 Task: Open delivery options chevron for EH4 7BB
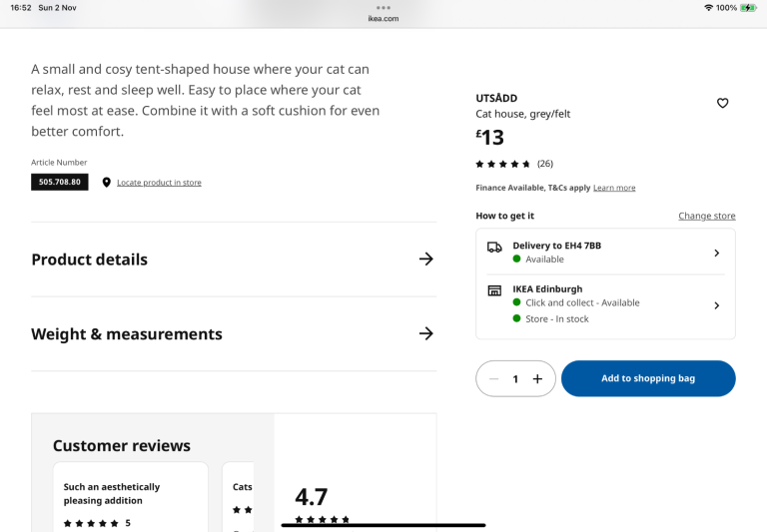[716, 254]
